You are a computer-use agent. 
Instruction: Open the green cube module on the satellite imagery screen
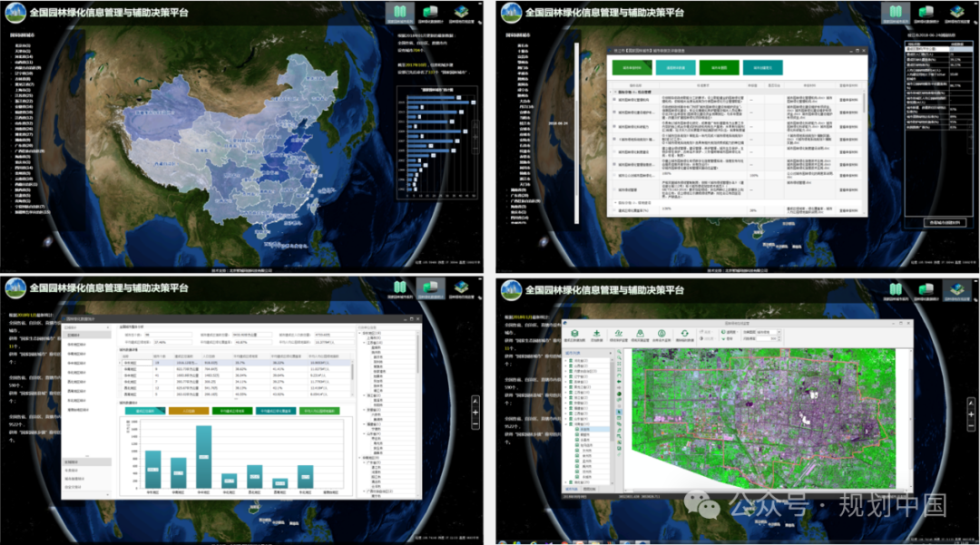coord(926,289)
